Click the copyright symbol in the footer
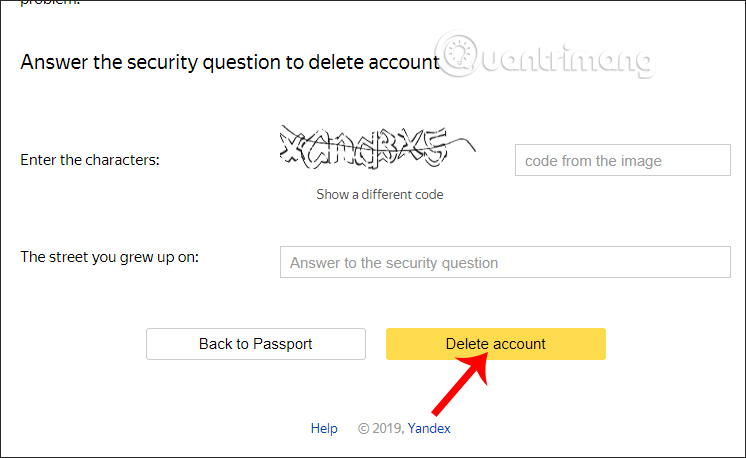The height and width of the screenshot is (458, 746). (363, 428)
